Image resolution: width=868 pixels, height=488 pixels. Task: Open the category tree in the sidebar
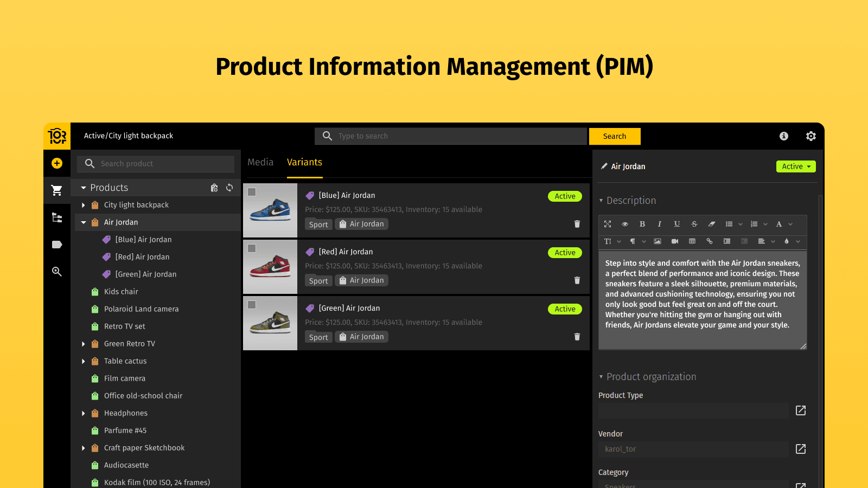[57, 217]
